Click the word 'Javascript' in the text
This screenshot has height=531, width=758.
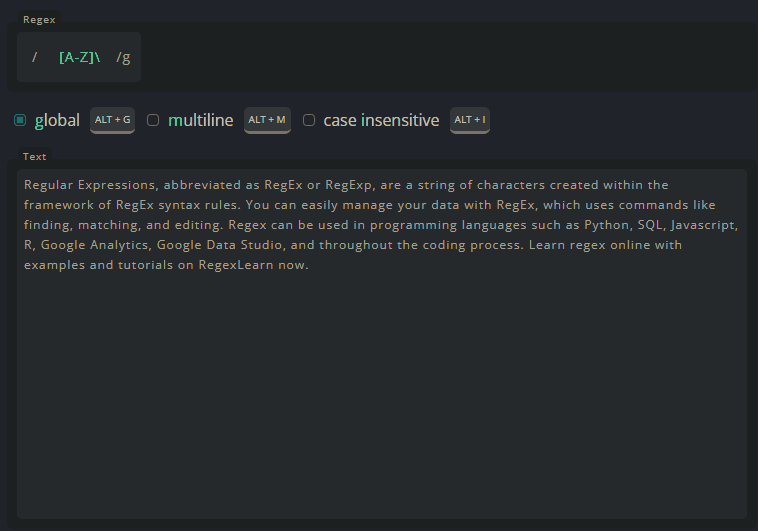click(x=706, y=225)
